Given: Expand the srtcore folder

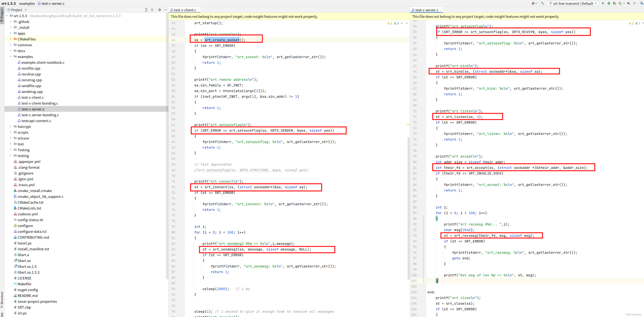Looking at the screenshot, I should [x=10, y=138].
